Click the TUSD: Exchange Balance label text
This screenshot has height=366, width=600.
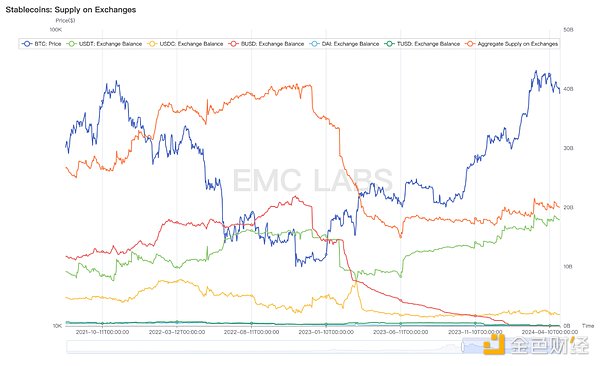tap(428, 44)
